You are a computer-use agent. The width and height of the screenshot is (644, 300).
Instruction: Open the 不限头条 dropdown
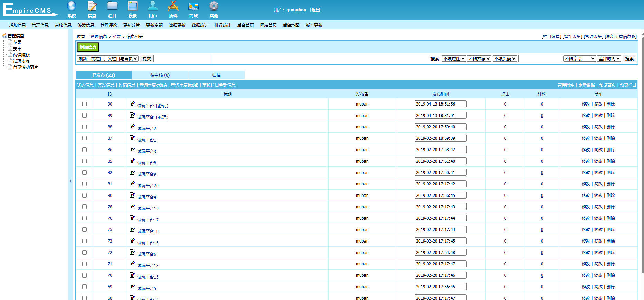point(505,58)
